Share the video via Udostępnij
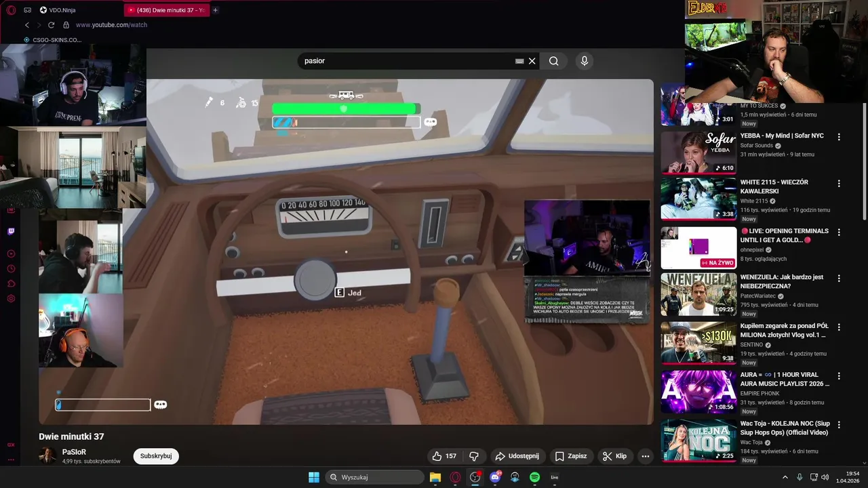This screenshot has height=488, width=868. point(517,456)
